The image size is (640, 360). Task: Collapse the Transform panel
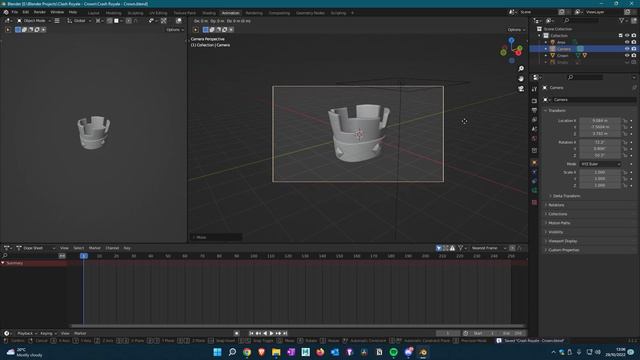(556, 111)
